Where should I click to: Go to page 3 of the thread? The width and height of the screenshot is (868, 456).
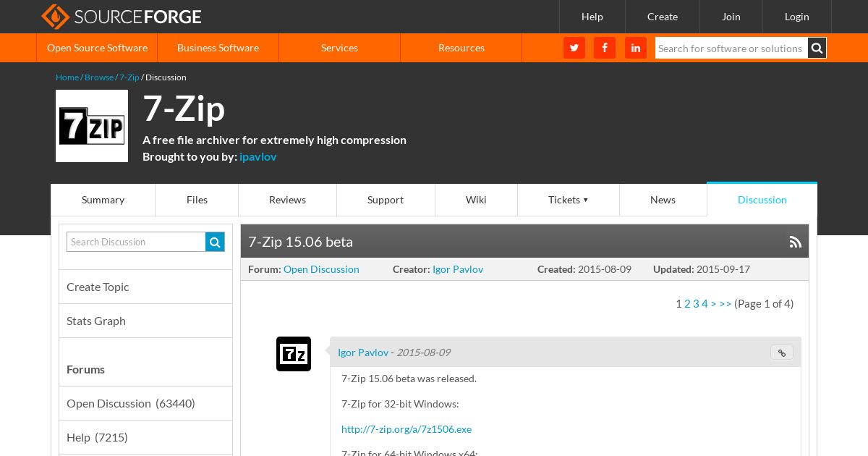coord(696,304)
